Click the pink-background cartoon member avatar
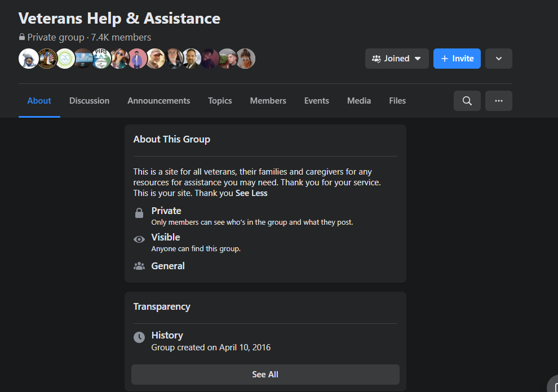This screenshot has width=558, height=392. 137,59
